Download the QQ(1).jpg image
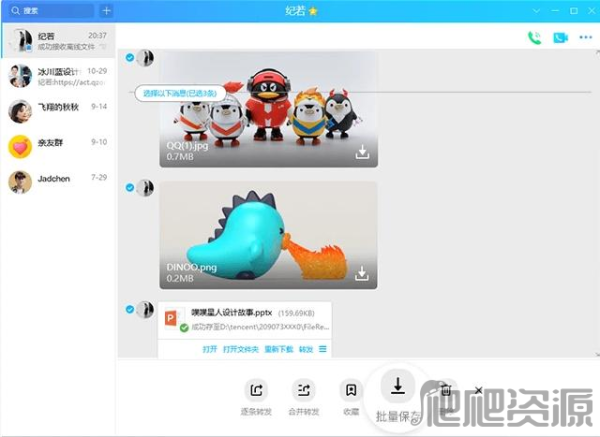The width and height of the screenshot is (600, 437). (362, 152)
